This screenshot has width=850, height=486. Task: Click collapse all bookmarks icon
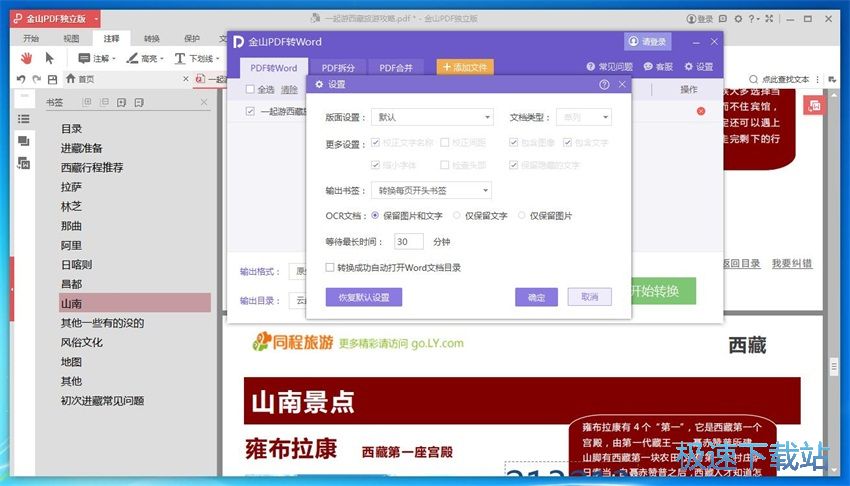click(105, 102)
